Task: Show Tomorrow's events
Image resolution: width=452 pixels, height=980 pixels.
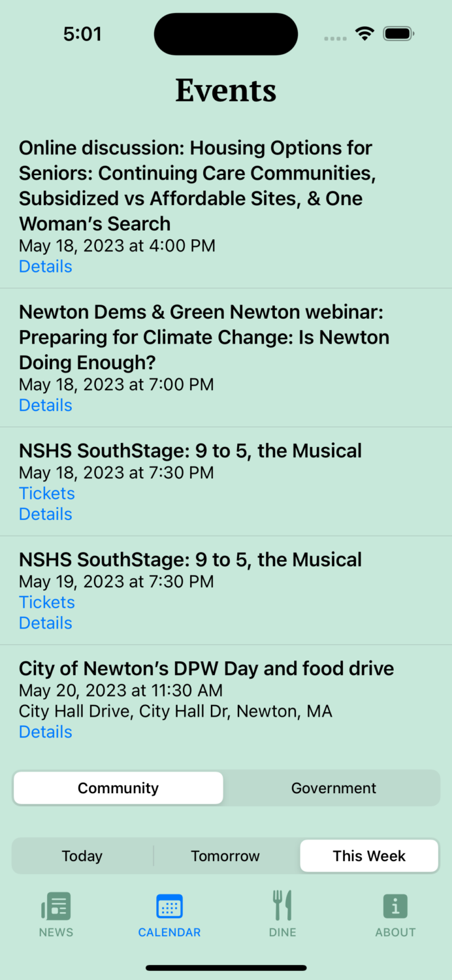Action: (x=225, y=856)
